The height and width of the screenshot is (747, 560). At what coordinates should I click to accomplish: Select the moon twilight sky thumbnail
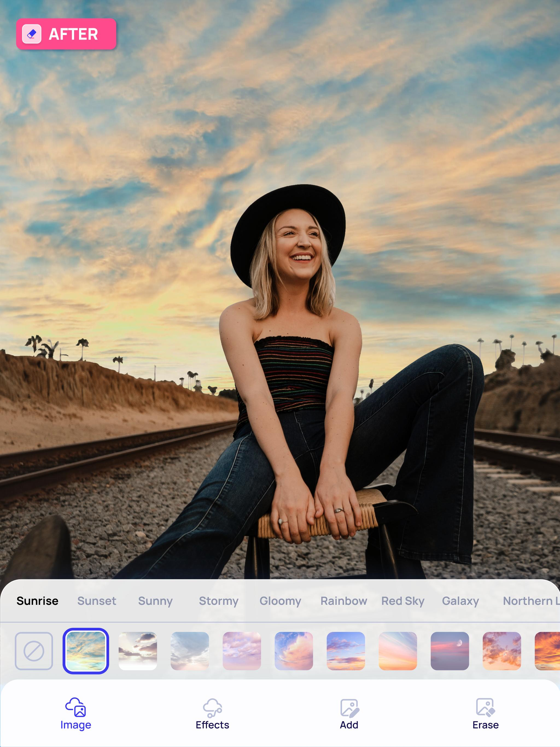pos(450,651)
